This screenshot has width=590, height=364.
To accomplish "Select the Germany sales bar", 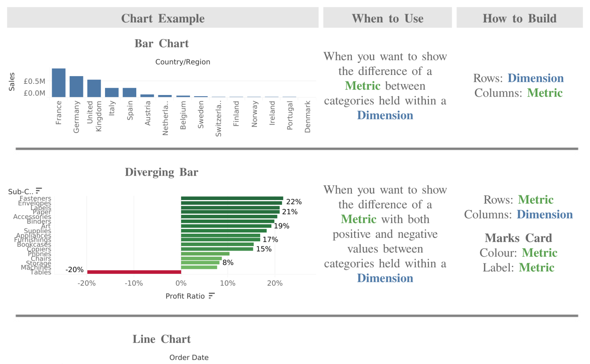I will pyautogui.click(x=76, y=87).
